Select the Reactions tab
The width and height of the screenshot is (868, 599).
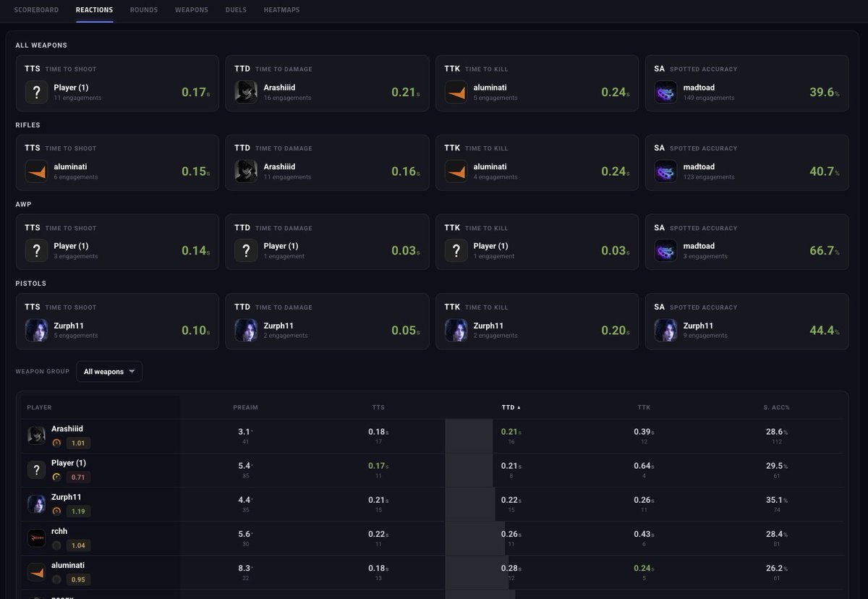[x=94, y=10]
